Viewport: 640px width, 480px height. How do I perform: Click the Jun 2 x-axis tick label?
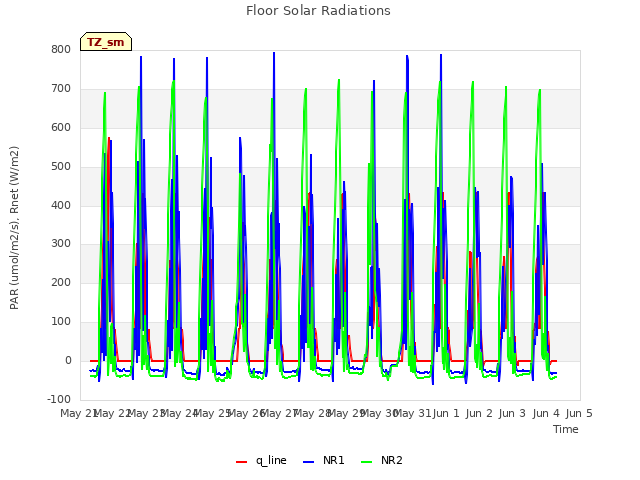479,413
